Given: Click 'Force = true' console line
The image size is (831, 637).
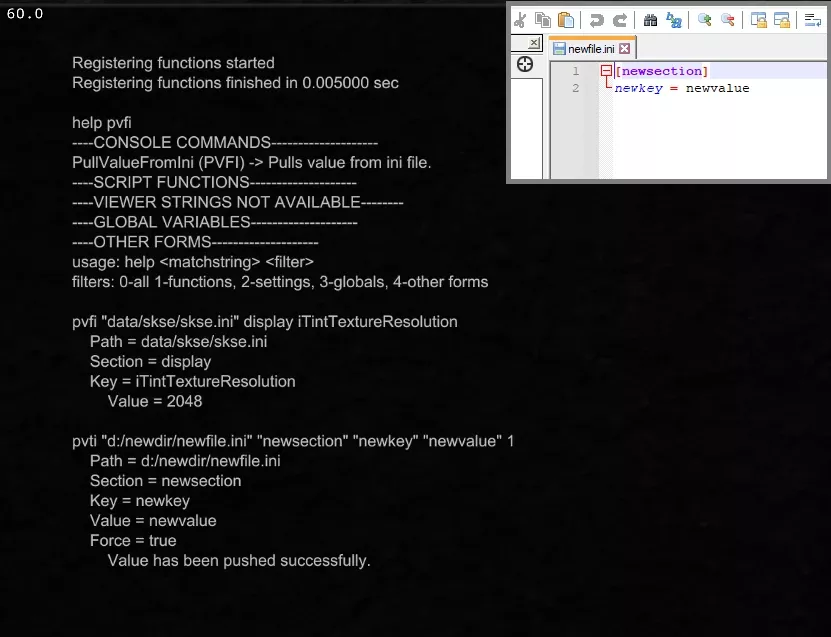Looking at the screenshot, I should point(133,540).
